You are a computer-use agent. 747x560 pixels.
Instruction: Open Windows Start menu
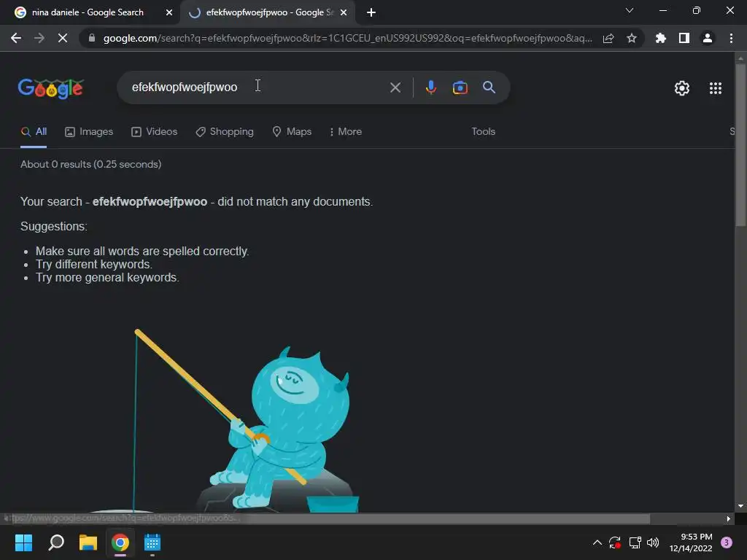tap(23, 542)
